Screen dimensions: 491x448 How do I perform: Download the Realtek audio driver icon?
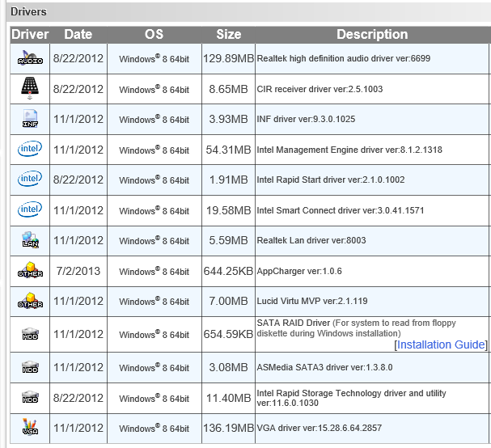pyautogui.click(x=30, y=58)
